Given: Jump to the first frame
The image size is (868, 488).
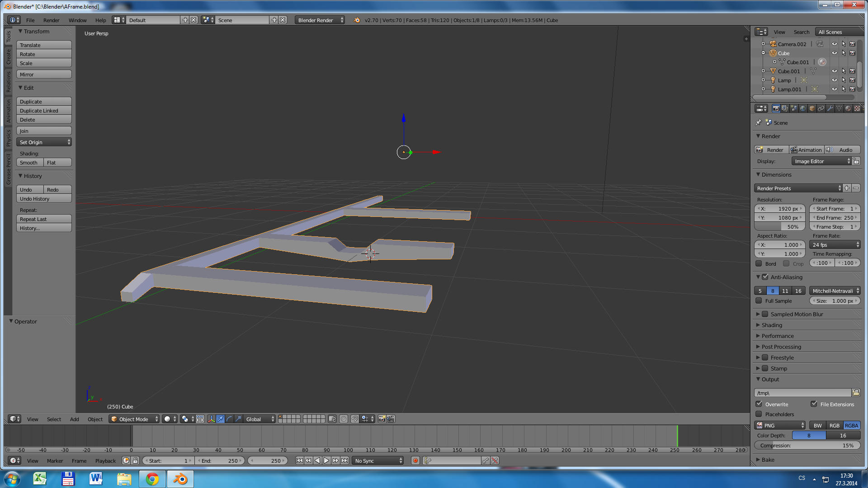Looking at the screenshot, I should point(299,460).
